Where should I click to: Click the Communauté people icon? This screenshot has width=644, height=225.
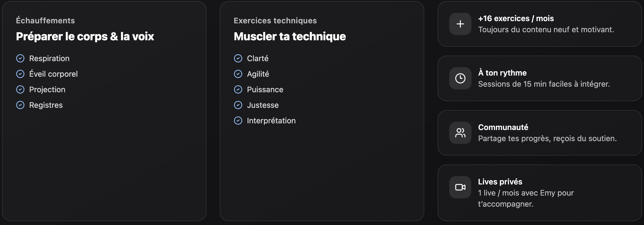pyautogui.click(x=460, y=133)
